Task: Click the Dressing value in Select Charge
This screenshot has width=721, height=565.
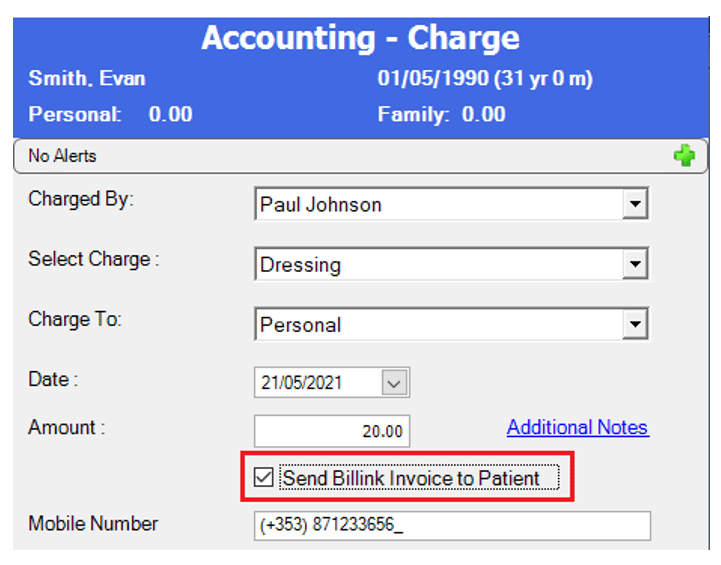Action: tap(300, 265)
